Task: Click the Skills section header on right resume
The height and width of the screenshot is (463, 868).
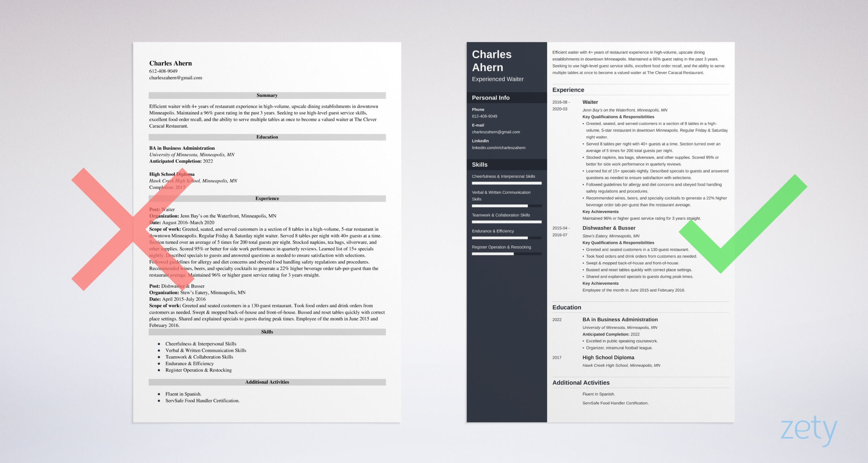Action: pyautogui.click(x=480, y=164)
